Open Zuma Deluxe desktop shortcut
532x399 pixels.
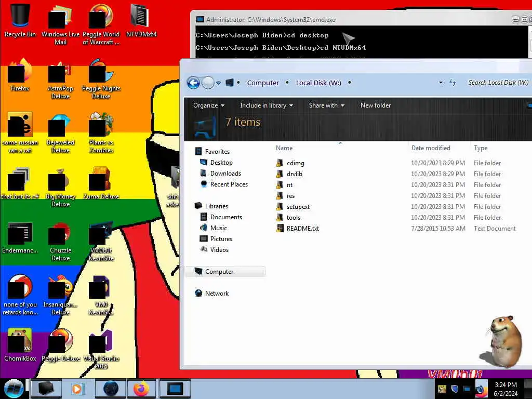coord(101,183)
